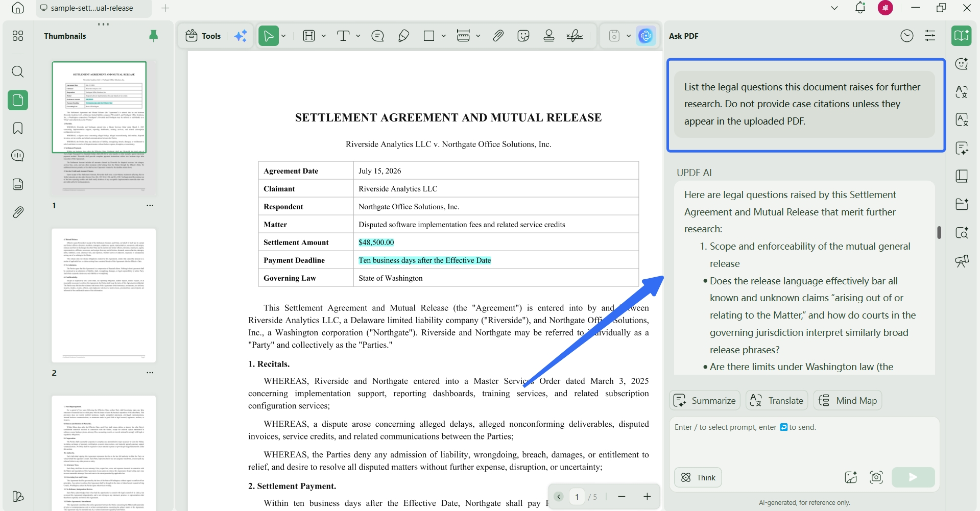Open the user account avatar

pos(886,8)
